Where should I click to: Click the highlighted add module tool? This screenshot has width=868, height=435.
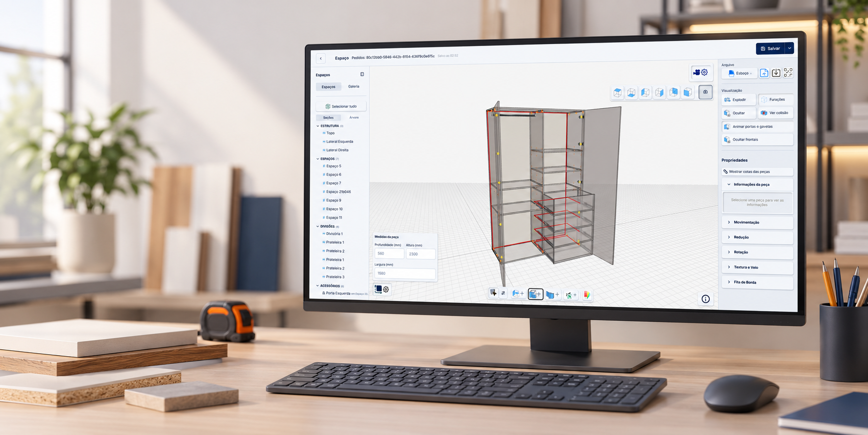535,294
